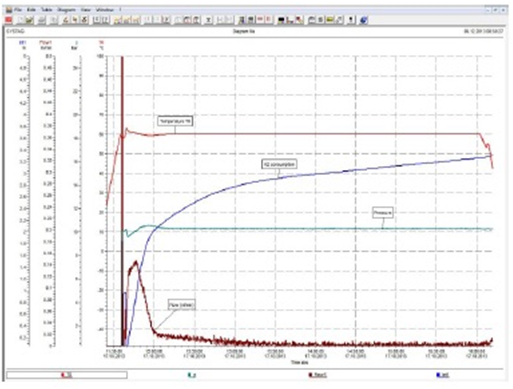Screen dimensions: 513x389
Task: Click the sigma sum toolbar icon
Action: tap(208, 20)
